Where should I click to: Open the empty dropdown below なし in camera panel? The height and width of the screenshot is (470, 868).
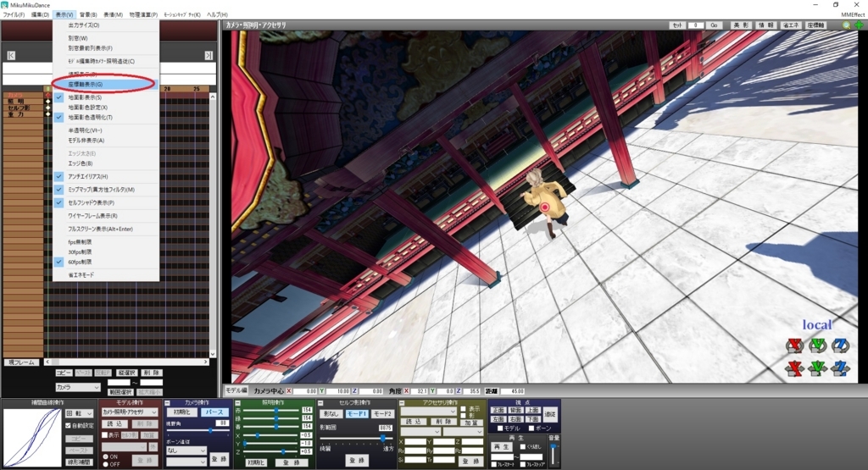[x=186, y=462]
